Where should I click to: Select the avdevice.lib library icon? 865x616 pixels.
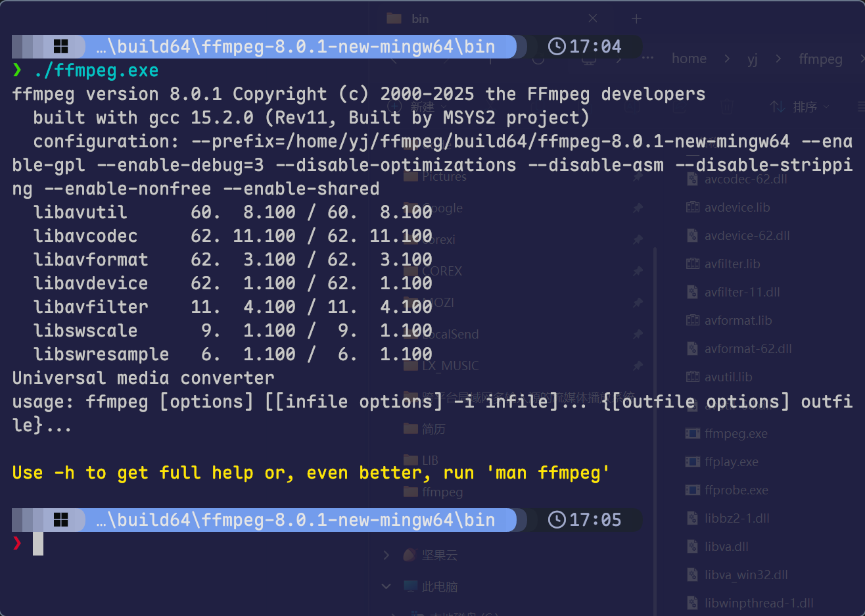692,207
